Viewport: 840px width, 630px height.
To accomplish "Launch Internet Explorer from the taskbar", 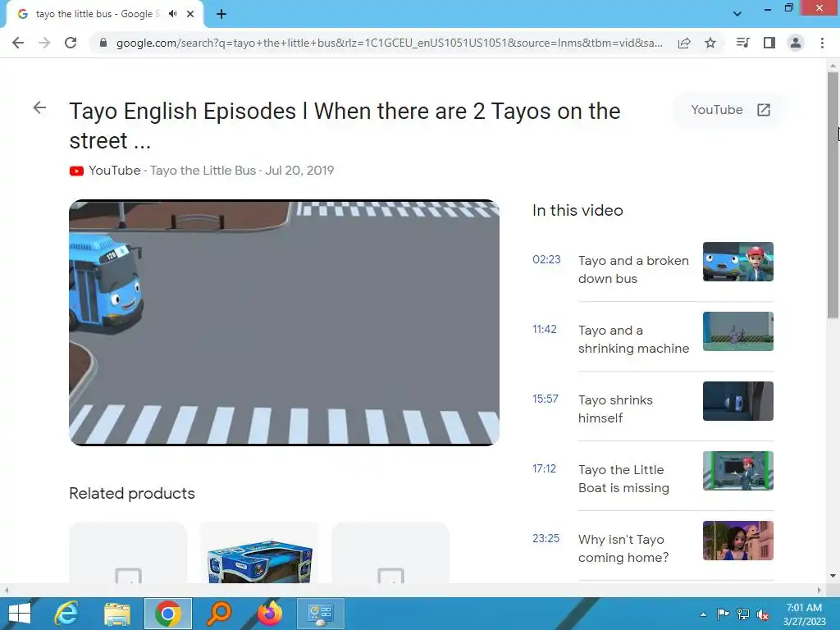I will click(x=66, y=614).
